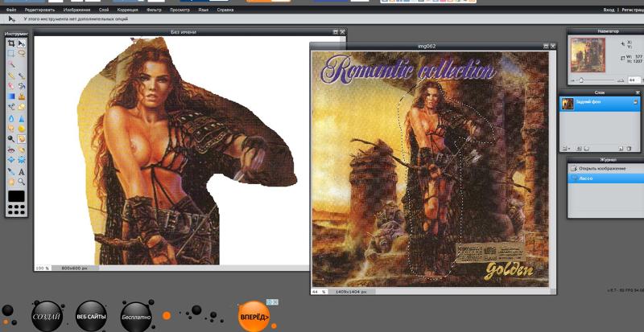Screen dimensions: 644x332
Task: Open the Коррекция menu
Action: point(128,10)
